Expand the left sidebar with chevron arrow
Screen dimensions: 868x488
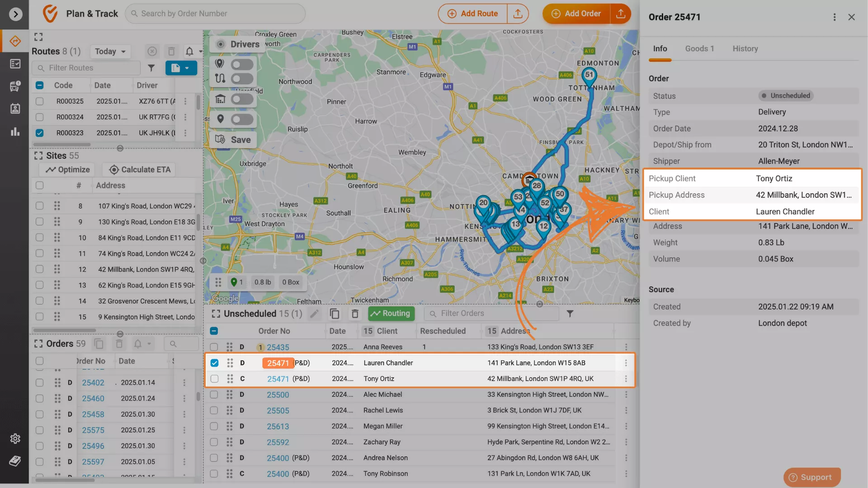click(x=15, y=14)
